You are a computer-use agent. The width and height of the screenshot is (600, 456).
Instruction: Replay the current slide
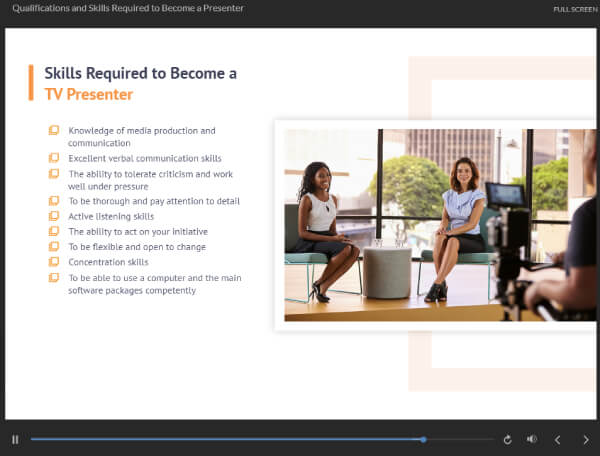[x=507, y=440]
